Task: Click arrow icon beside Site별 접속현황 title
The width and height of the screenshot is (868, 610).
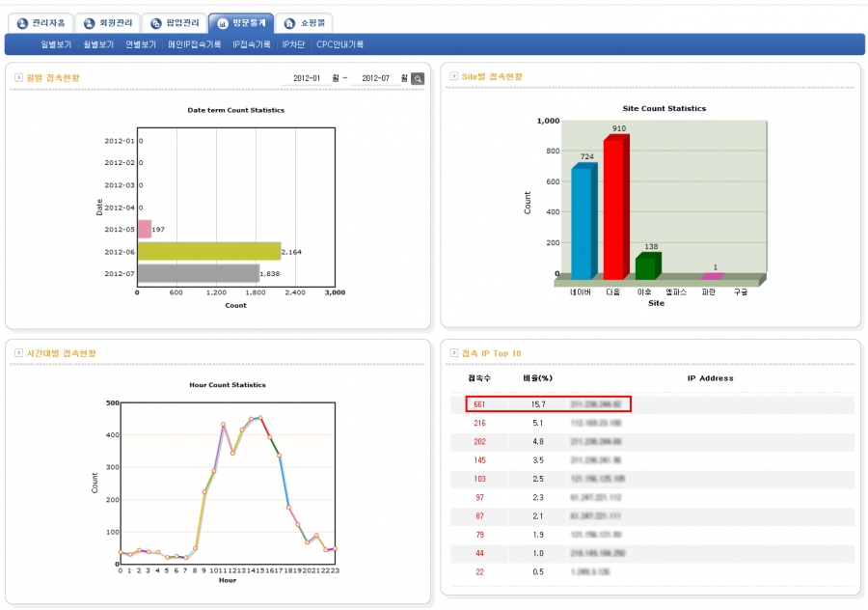Action: [453, 76]
